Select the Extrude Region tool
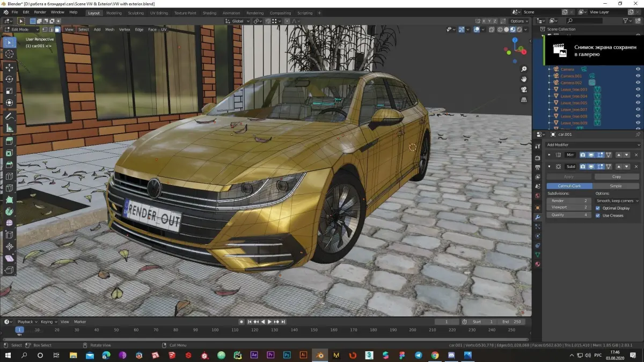 pyautogui.click(x=9, y=141)
